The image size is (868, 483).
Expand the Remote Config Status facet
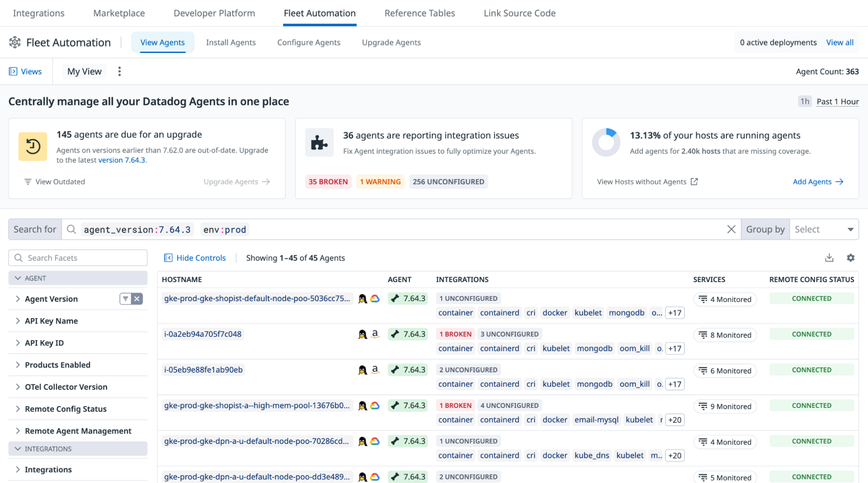(18, 409)
